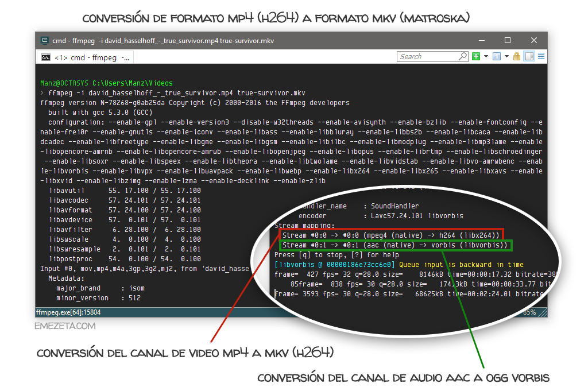Open the three-line settings menu
The width and height of the screenshot is (588, 391).
[541, 57]
